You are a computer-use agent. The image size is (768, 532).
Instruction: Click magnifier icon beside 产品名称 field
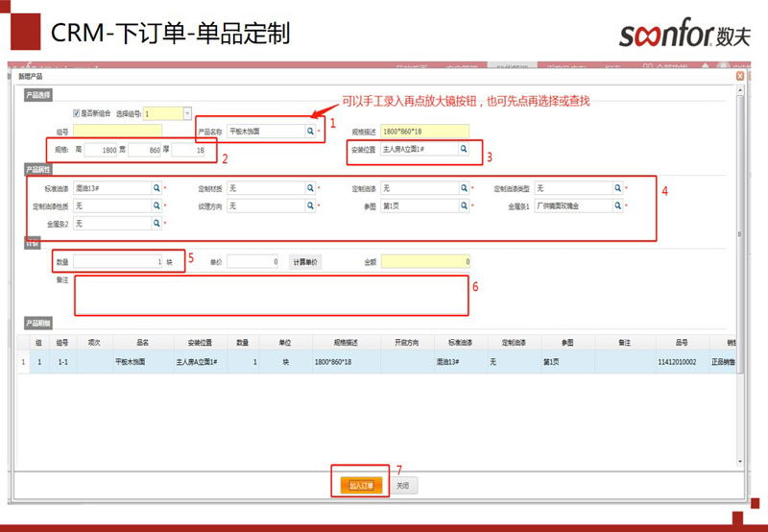(310, 131)
